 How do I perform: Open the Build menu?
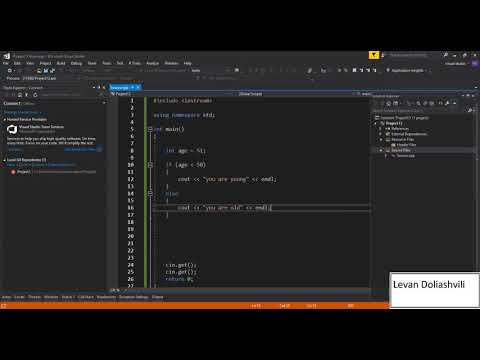61,63
